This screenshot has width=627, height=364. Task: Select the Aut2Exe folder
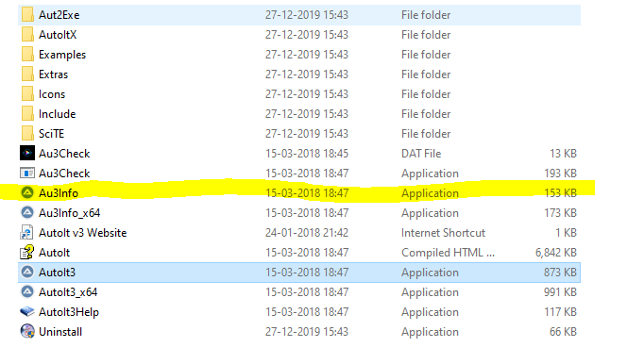[299, 15]
